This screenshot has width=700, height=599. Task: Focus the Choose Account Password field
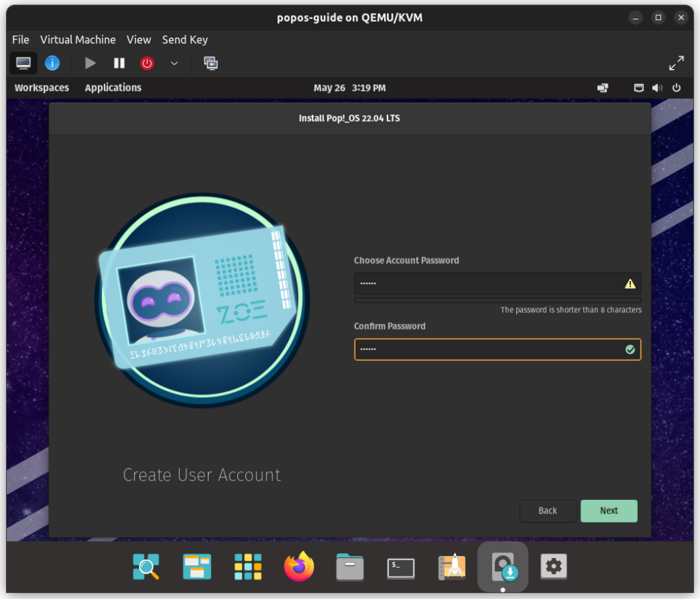coord(498,284)
